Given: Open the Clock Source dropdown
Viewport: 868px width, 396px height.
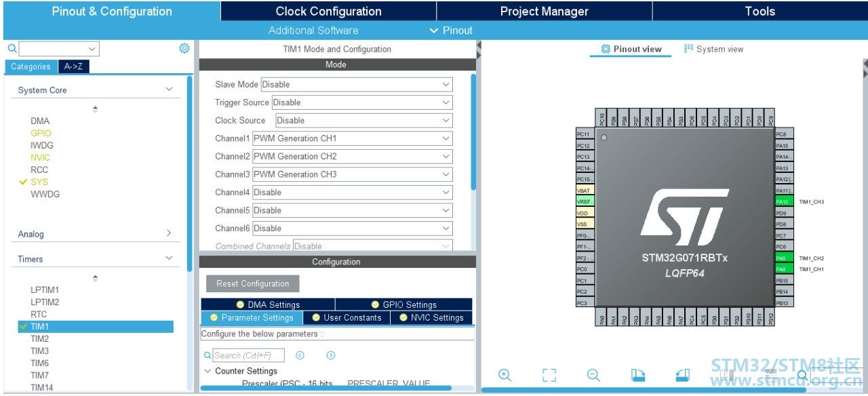Looking at the screenshot, I should [363, 121].
